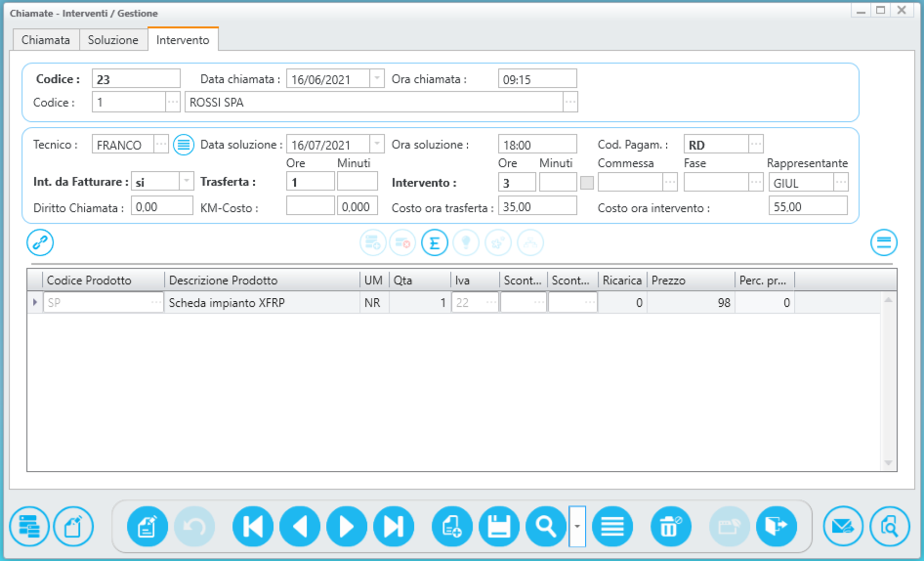Select row indicator arrow of SP row

(x=35, y=303)
